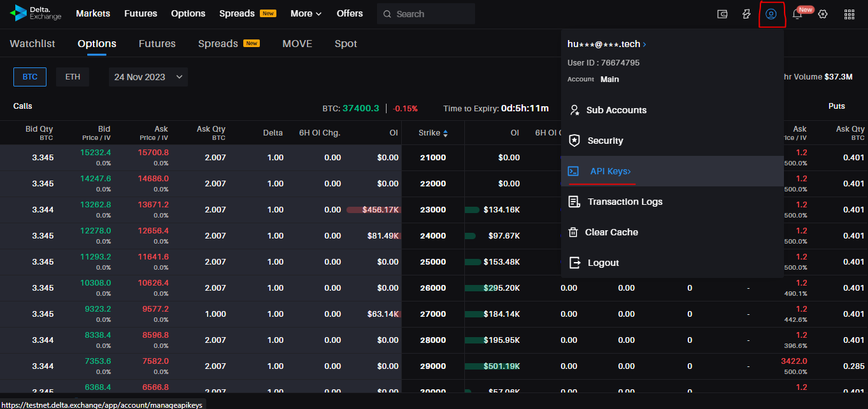868x409 pixels.
Task: Click the call bid price 10308.0
Action: tap(96, 283)
